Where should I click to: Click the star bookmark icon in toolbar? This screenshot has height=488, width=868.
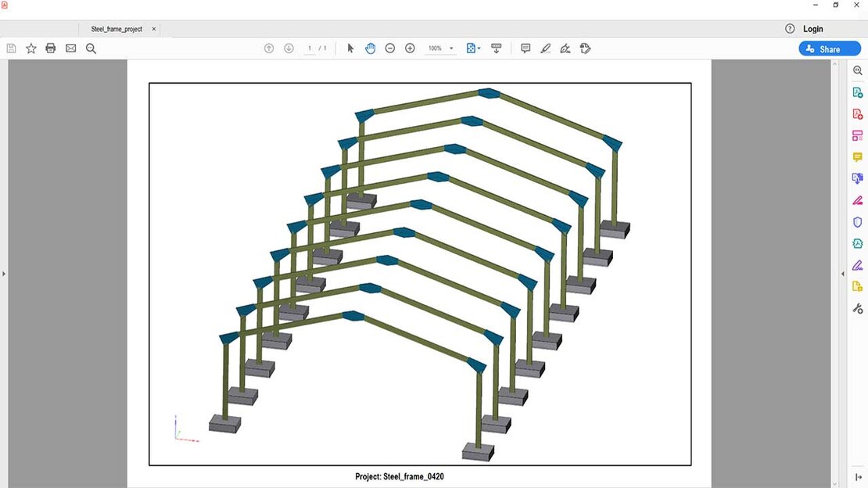click(31, 48)
